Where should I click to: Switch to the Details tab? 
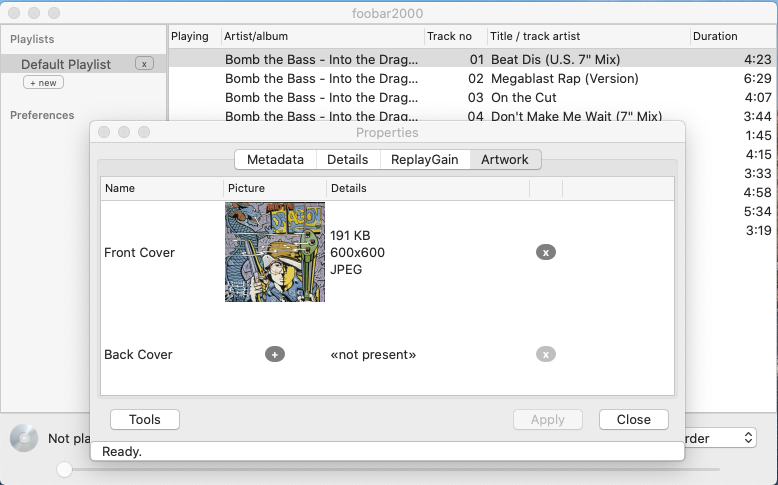(x=348, y=159)
